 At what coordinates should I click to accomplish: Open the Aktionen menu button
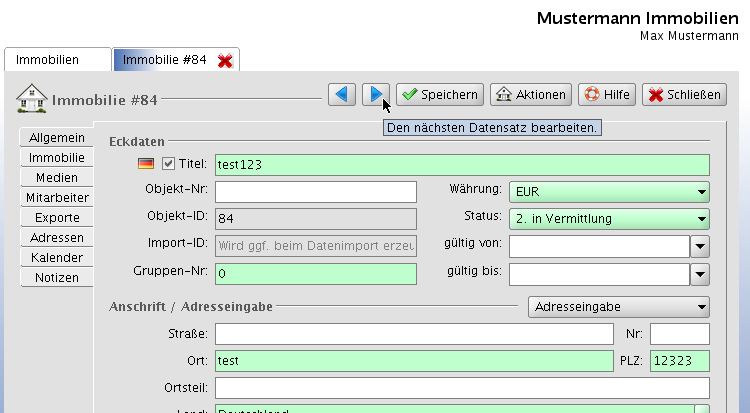(x=532, y=95)
